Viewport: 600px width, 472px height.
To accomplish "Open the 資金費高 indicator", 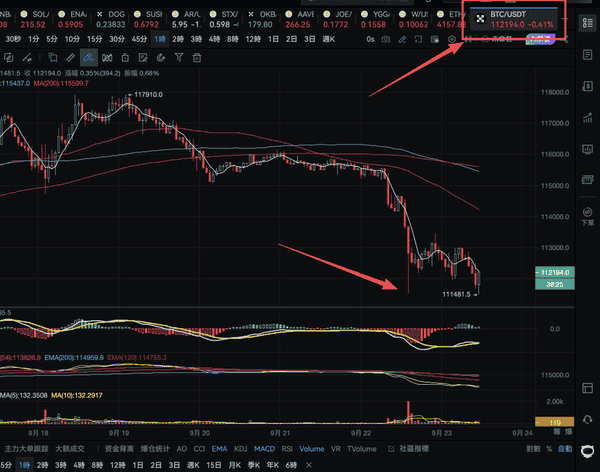I will click(x=111, y=449).
